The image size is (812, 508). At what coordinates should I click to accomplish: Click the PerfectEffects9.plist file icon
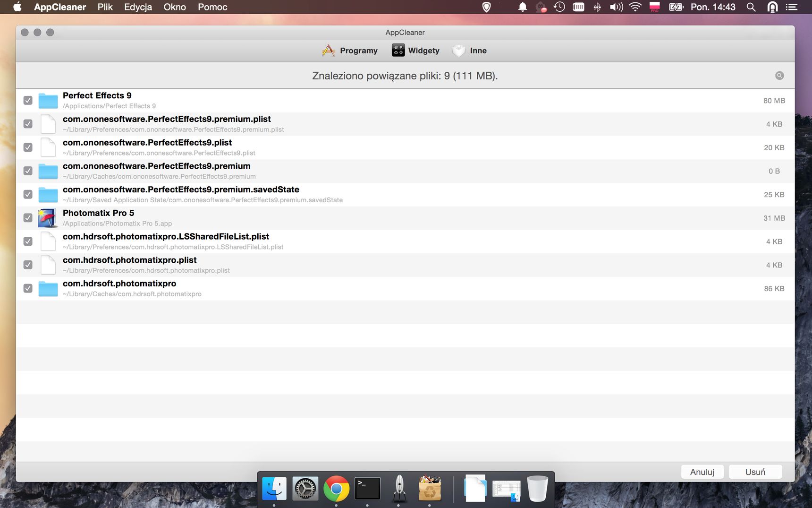pos(48,147)
